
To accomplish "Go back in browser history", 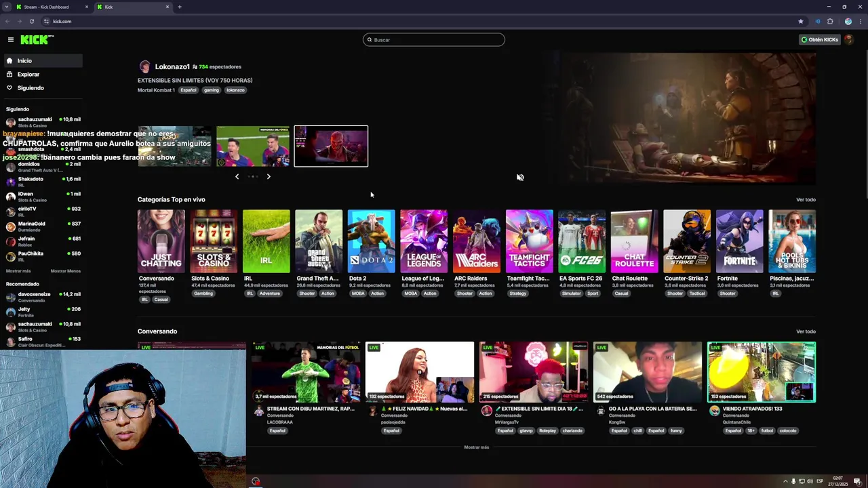I will (7, 21).
